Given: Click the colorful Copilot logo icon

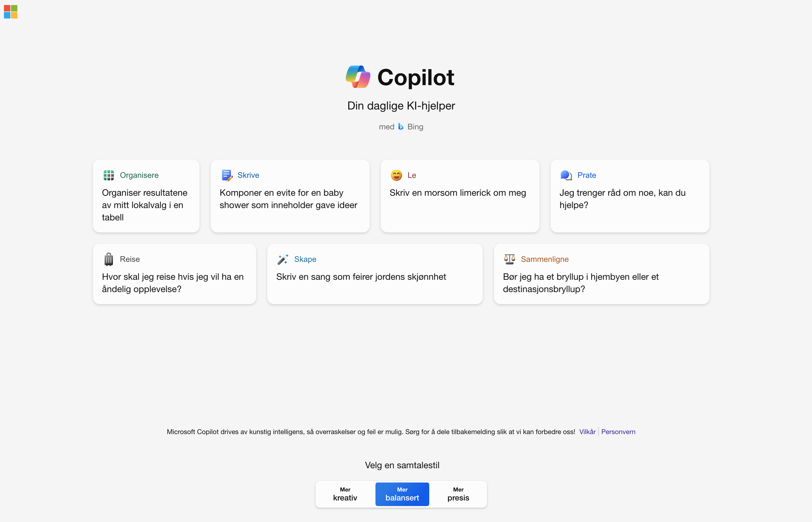Looking at the screenshot, I should coord(358,77).
